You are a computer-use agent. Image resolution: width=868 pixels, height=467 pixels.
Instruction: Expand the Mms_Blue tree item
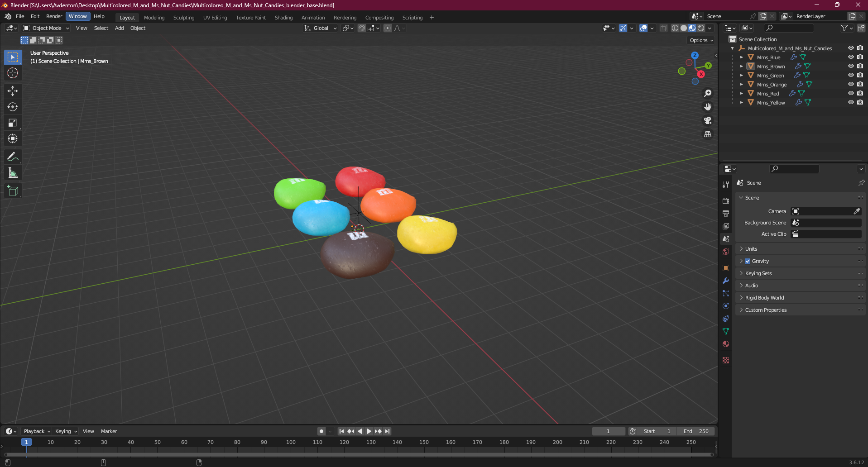pos(741,57)
